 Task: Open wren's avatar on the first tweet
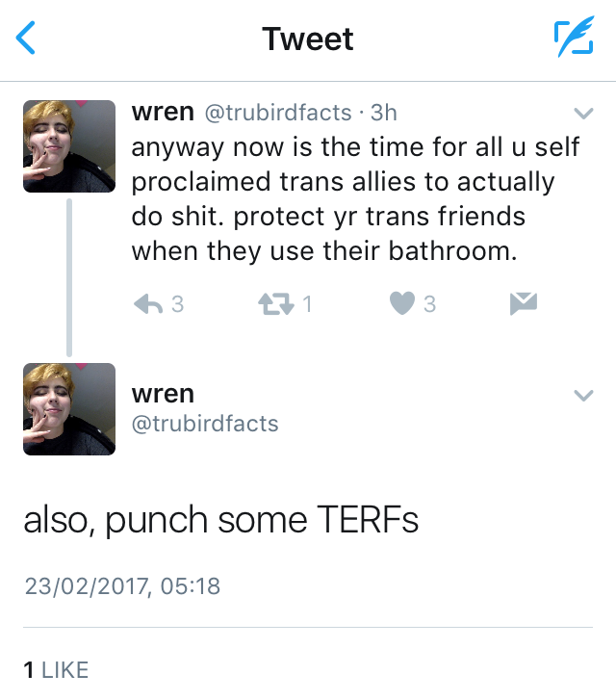coord(69,146)
